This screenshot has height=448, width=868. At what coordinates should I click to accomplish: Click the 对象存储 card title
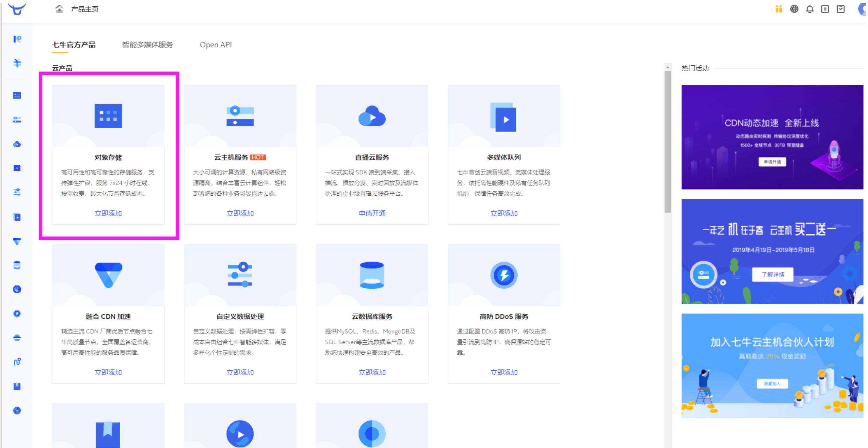point(108,157)
